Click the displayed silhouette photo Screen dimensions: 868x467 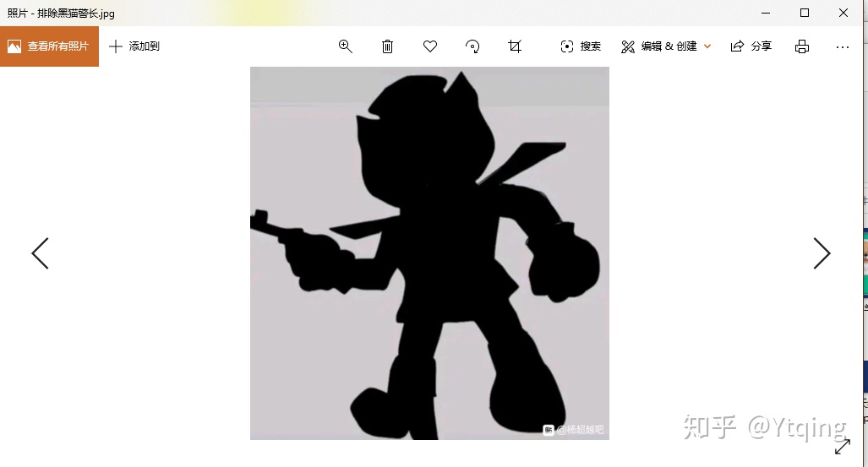pyautogui.click(x=429, y=253)
